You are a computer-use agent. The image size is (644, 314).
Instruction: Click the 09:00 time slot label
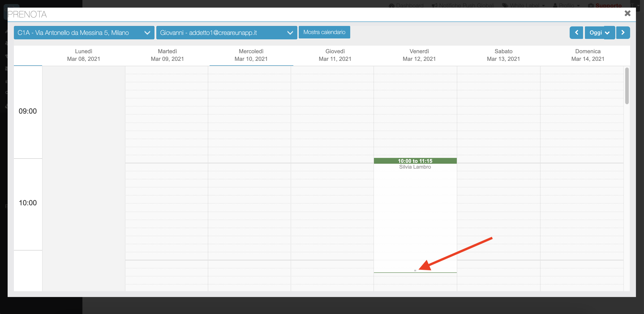28,111
